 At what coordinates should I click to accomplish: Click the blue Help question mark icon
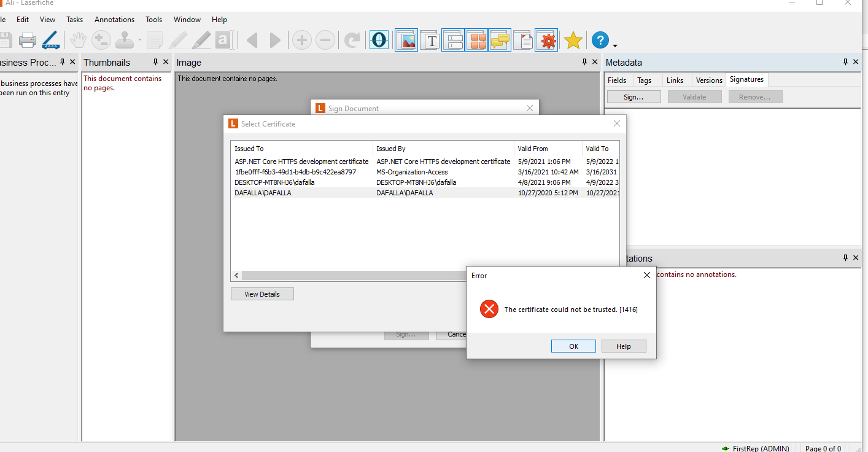pos(600,41)
